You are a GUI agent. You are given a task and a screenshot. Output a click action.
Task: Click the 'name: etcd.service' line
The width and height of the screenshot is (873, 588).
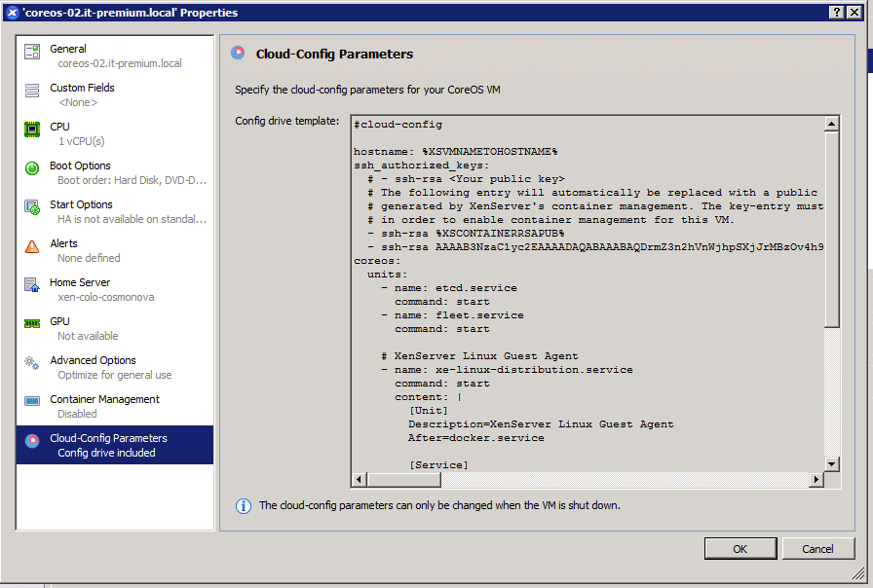pos(449,287)
